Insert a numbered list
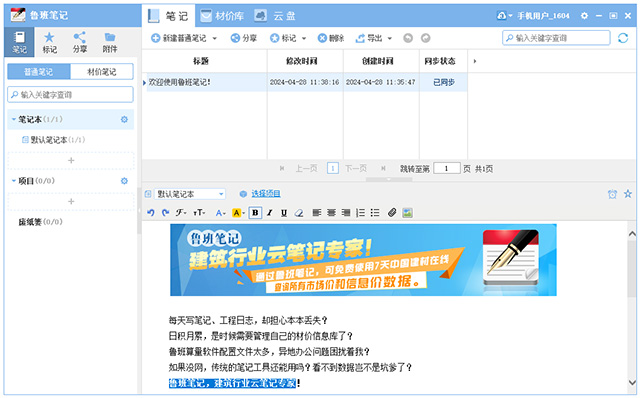 point(360,213)
